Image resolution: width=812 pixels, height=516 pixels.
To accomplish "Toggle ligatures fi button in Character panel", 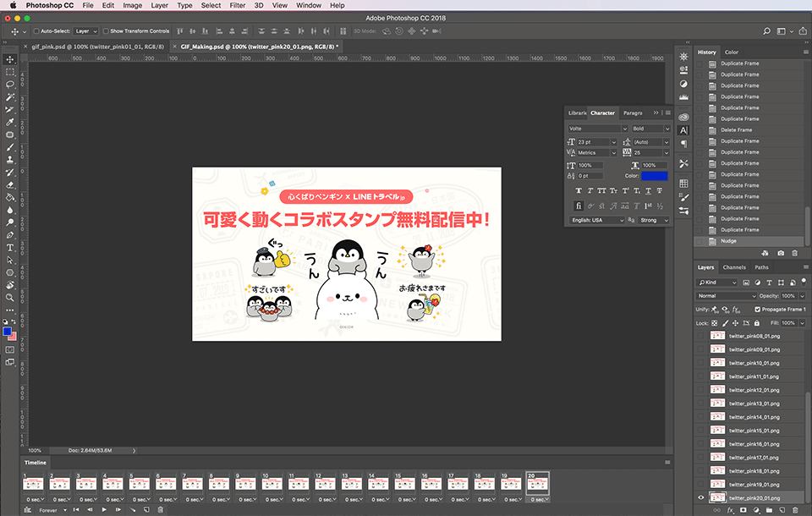I will [579, 206].
